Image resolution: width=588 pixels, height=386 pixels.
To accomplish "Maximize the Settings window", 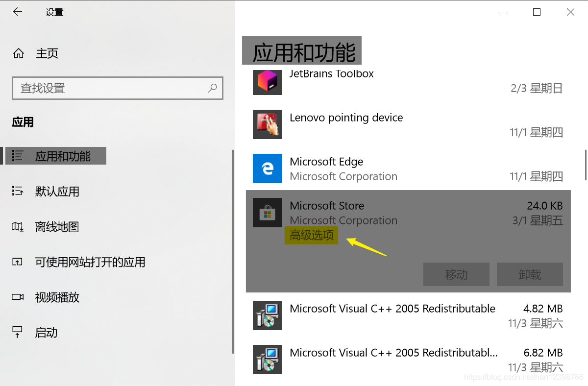I will tap(537, 12).
